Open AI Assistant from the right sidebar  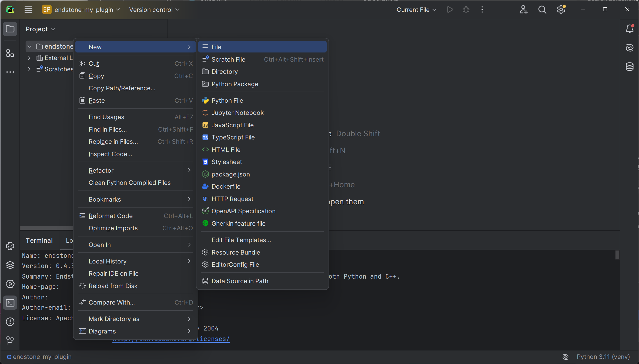click(630, 48)
